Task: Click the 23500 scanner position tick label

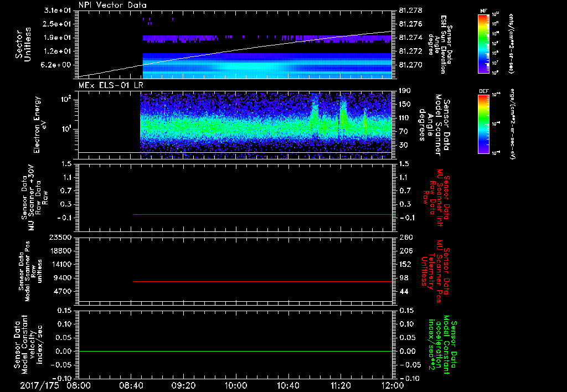Action: pyautogui.click(x=60, y=238)
